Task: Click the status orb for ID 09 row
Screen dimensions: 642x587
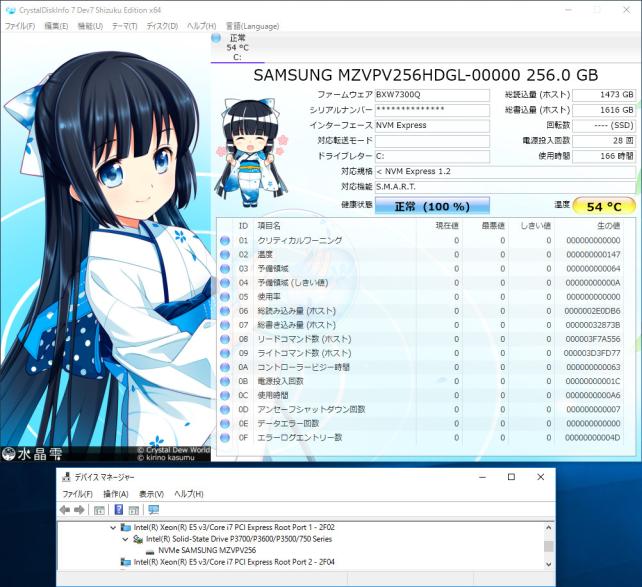Action: (x=225, y=353)
